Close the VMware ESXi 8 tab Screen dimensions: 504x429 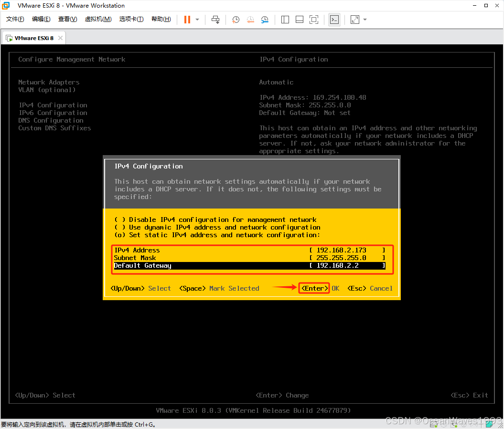point(60,38)
